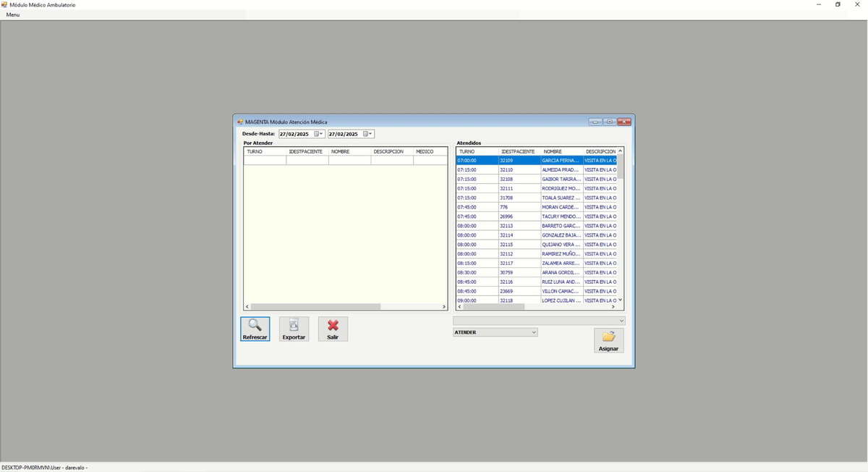Click the Refrescar magnifier button
The height and width of the screenshot is (472, 868).
(x=255, y=329)
